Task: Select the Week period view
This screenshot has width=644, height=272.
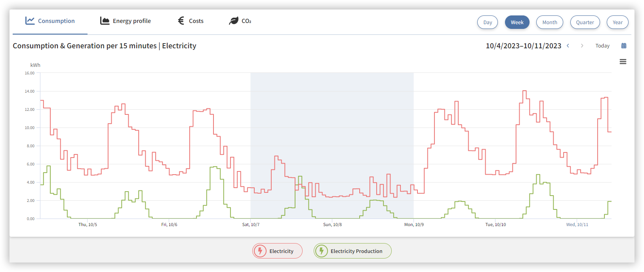Action: (517, 22)
